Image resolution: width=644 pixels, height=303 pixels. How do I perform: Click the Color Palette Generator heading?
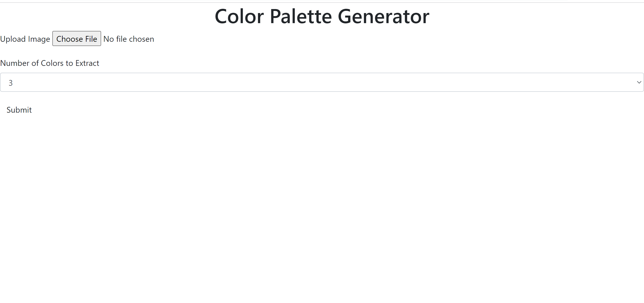point(322,16)
